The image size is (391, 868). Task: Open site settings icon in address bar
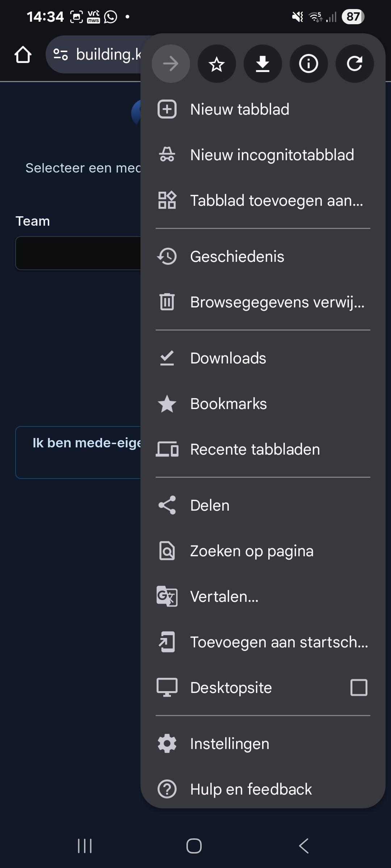[60, 55]
